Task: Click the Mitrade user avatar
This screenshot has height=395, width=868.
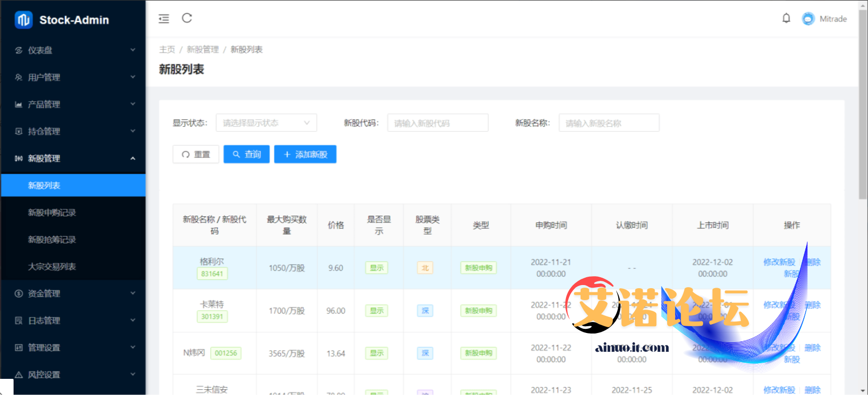Action: (808, 19)
